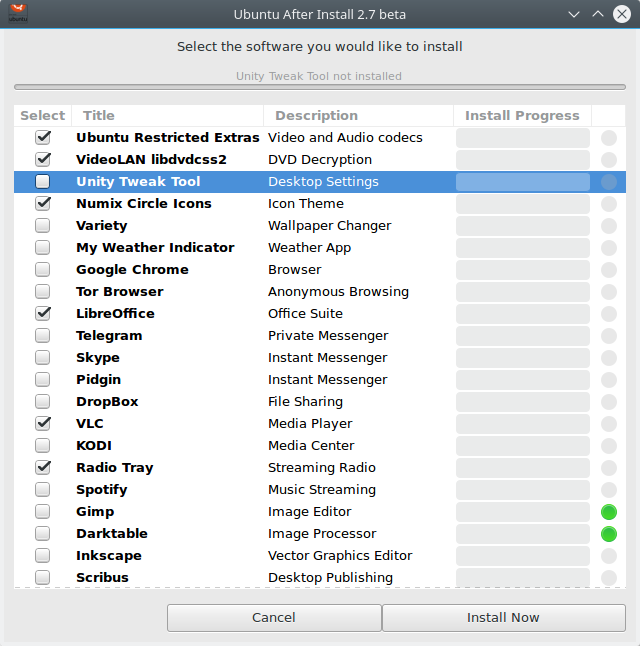Click the status dot for LibreOffice

click(x=609, y=314)
